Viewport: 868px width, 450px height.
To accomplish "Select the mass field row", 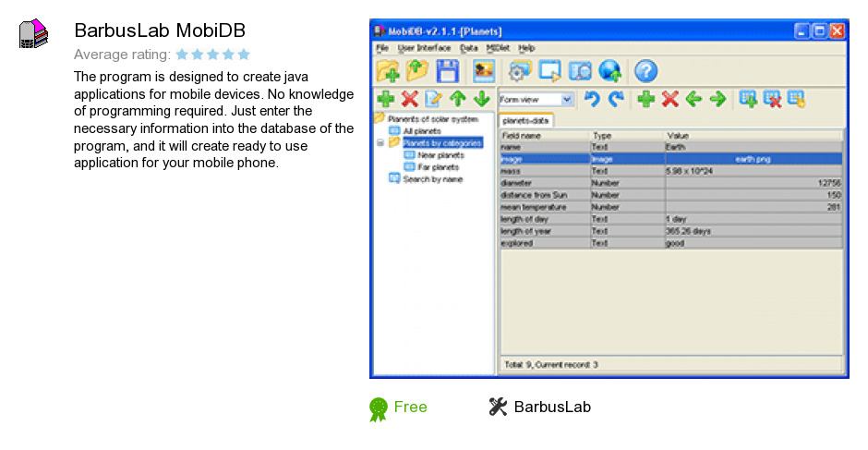I will click(671, 171).
